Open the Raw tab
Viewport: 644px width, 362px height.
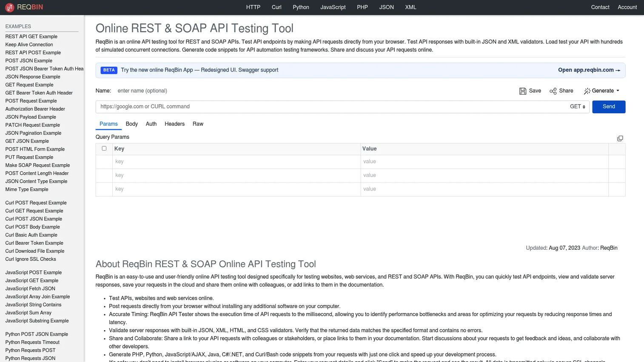tap(198, 124)
